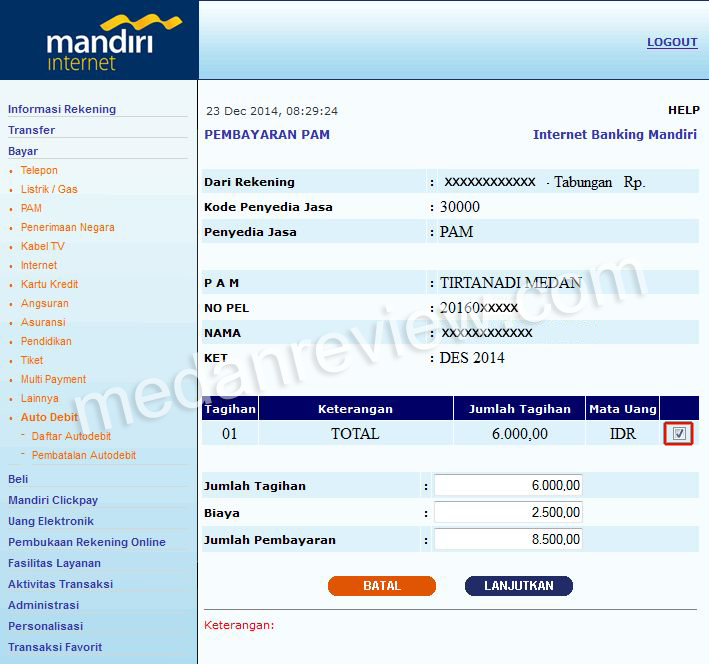
Task: Click the Biaya input field
Action: pos(508,512)
